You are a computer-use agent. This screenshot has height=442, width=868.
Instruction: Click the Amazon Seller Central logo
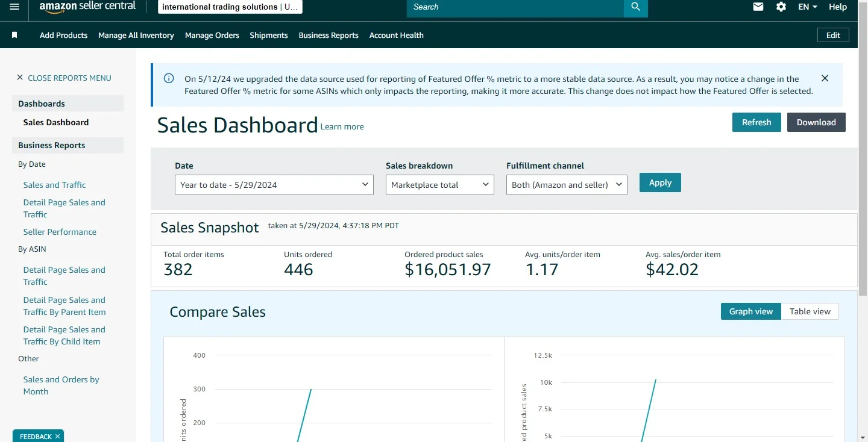[87, 7]
